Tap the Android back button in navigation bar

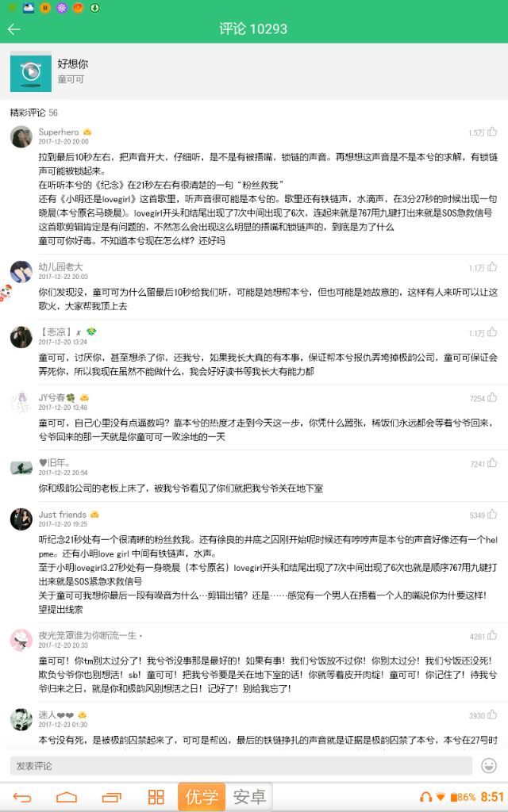21,797
